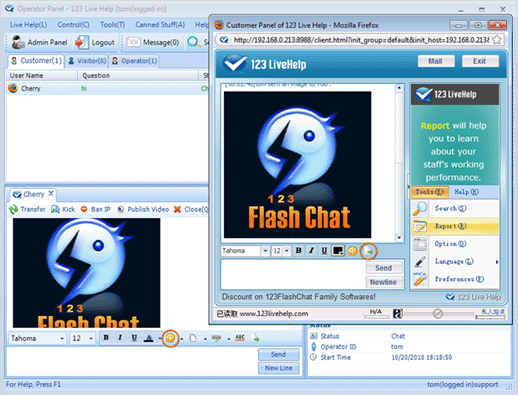Expand the Language submenu arrow
The height and width of the screenshot is (395, 518).
(497, 262)
